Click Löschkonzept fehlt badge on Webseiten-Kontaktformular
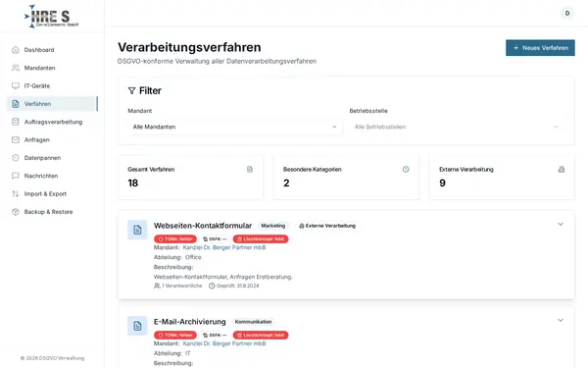588x368 pixels. pos(261,238)
